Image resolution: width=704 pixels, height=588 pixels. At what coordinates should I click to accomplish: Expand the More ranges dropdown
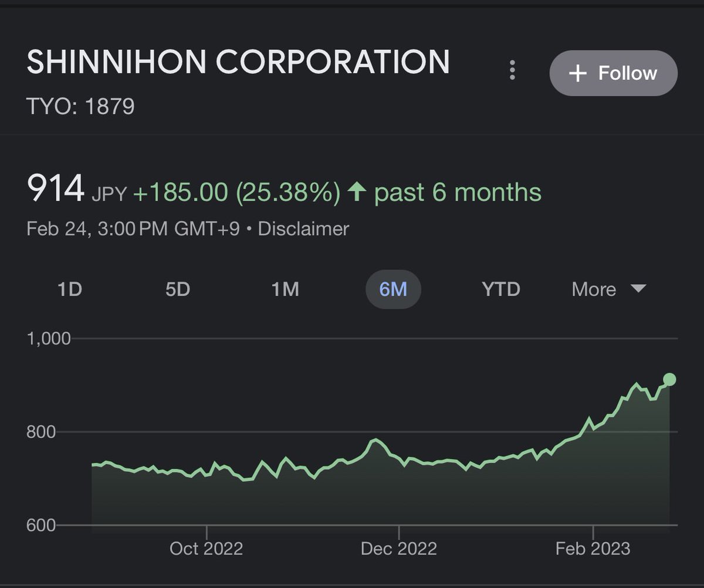point(609,289)
